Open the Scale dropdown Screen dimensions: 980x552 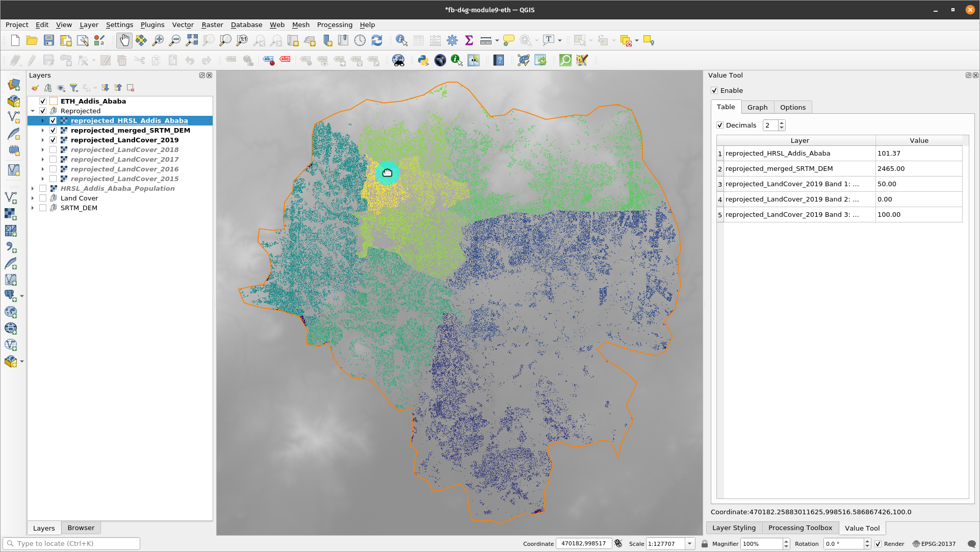coord(689,544)
